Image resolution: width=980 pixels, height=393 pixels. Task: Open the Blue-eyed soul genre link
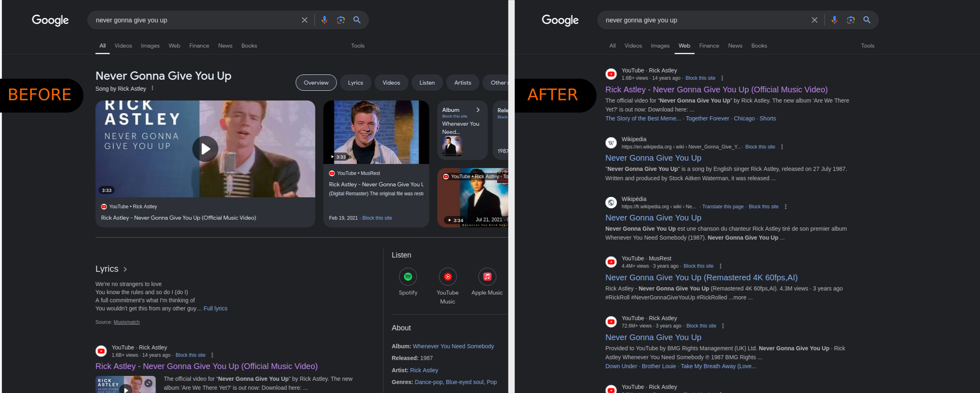(465, 382)
